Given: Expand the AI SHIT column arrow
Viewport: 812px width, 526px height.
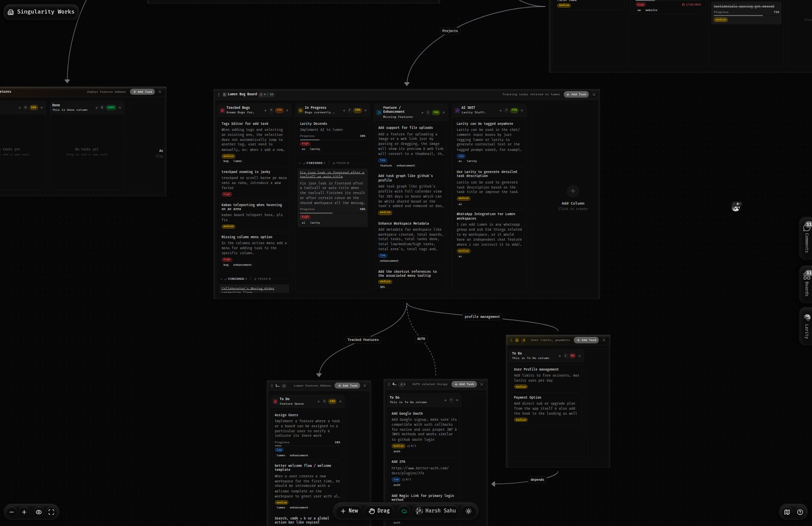Looking at the screenshot, I should tap(522, 110).
